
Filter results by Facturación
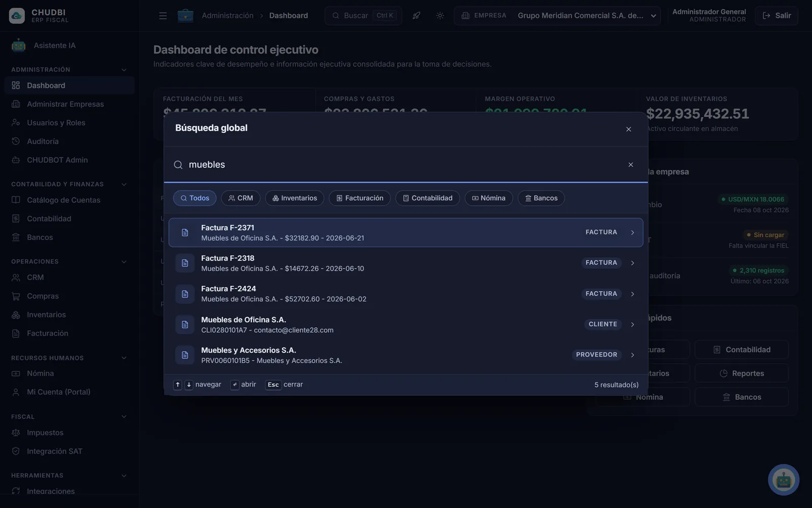(360, 198)
